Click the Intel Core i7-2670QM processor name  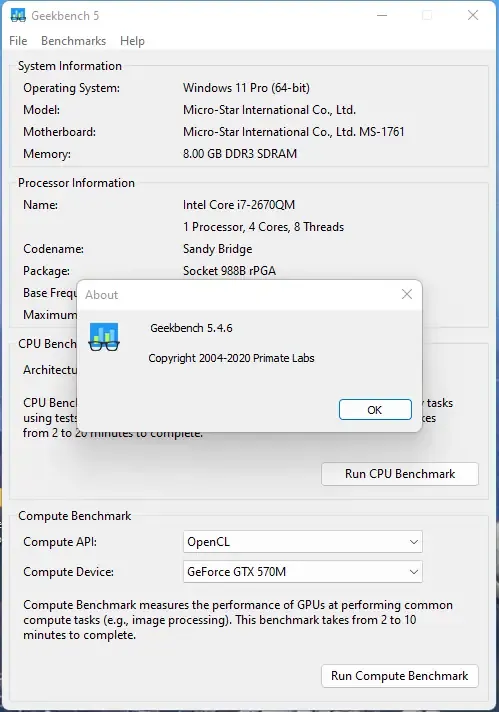point(239,205)
